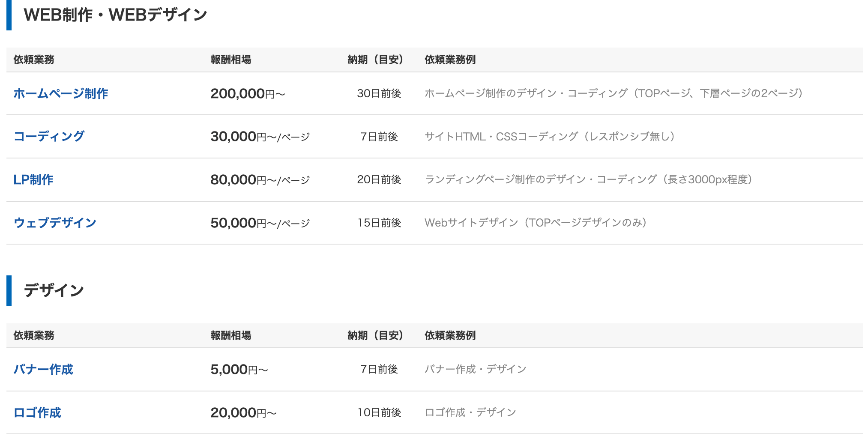The image size is (868, 436).
Task: Open the LP制作 link
Action: [x=33, y=179]
